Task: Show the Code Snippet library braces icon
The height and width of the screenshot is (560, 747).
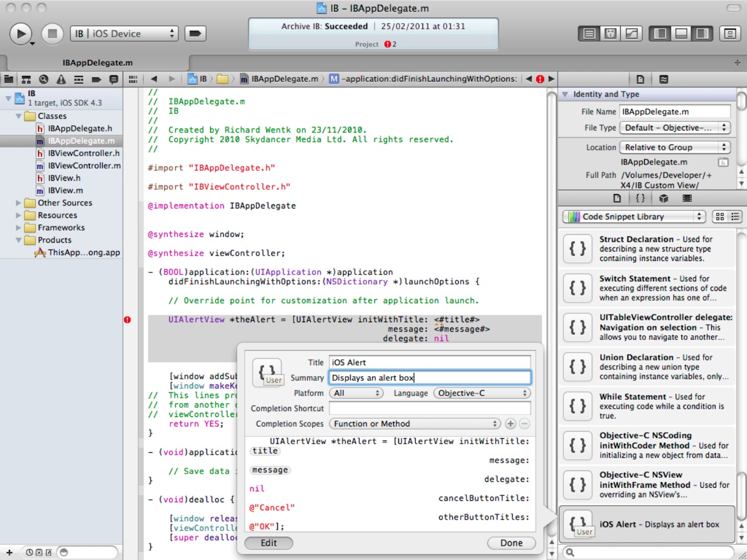Action: [x=640, y=199]
